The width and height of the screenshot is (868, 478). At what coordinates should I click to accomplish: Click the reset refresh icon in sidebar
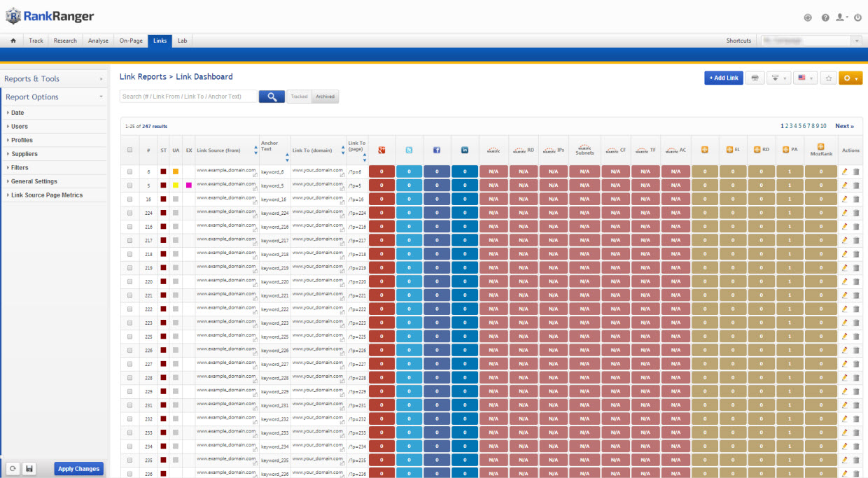coord(13,469)
